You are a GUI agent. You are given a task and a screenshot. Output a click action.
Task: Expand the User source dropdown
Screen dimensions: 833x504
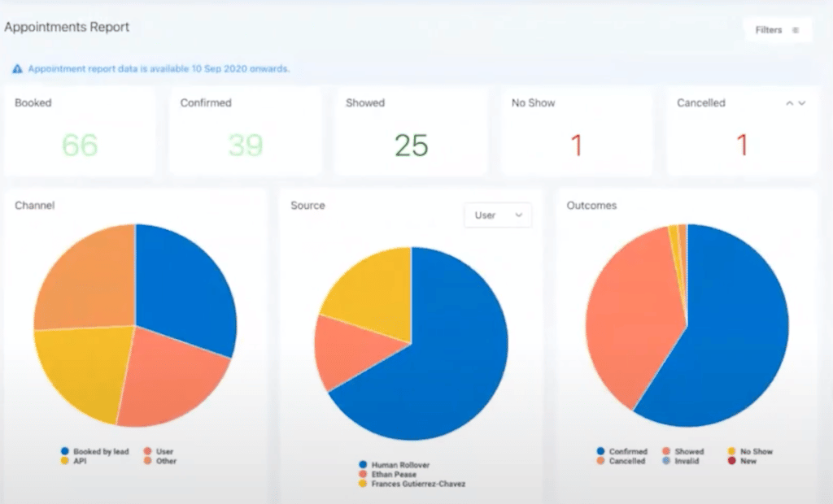pos(498,215)
